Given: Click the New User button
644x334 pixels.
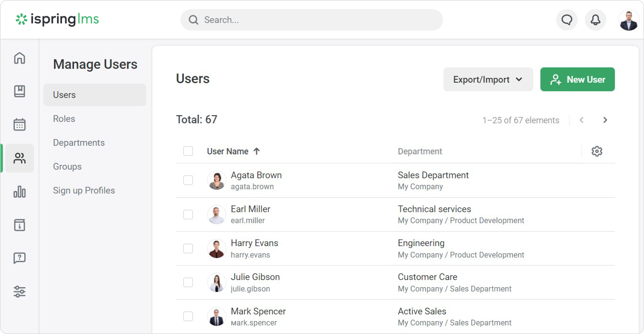Looking at the screenshot, I should tap(577, 80).
